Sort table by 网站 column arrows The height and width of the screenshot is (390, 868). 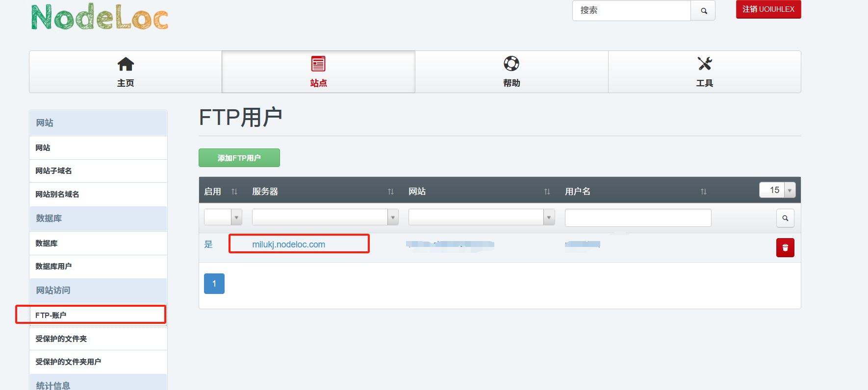(547, 192)
